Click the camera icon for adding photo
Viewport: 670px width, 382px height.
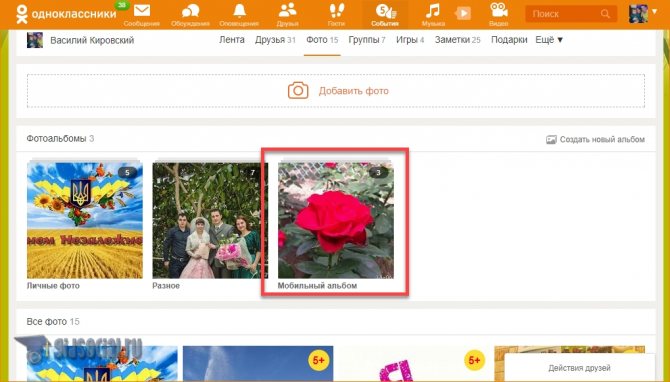click(x=298, y=91)
